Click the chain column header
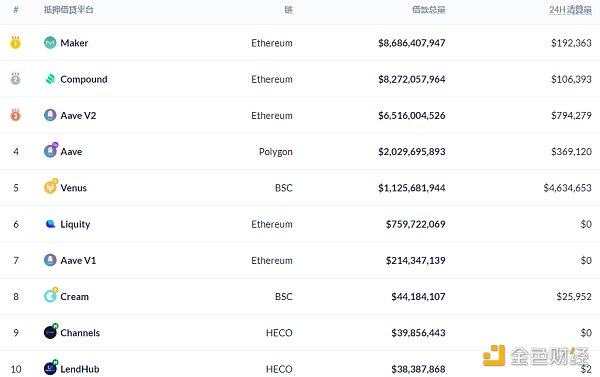600x377 pixels. pyautogui.click(x=289, y=10)
